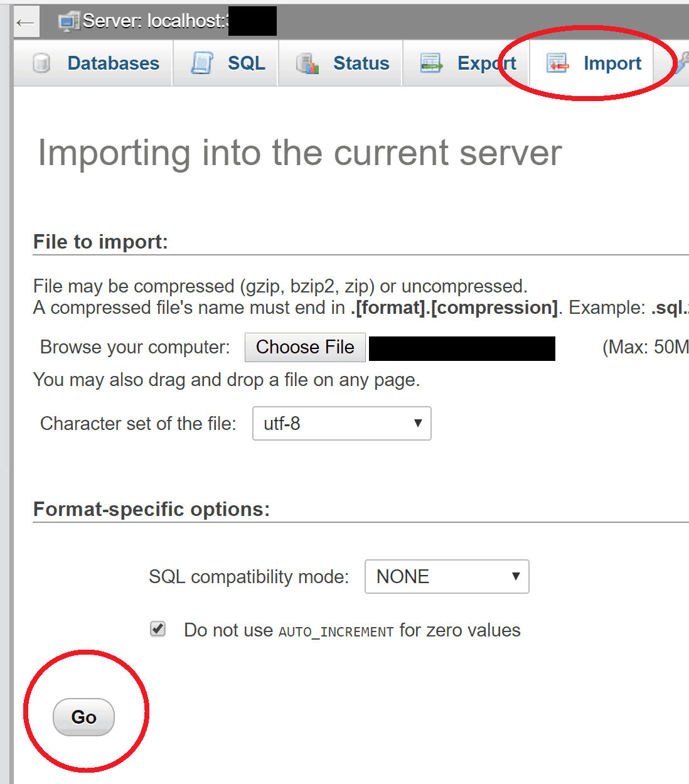Open the SQL tab
The image size is (689, 784).
click(x=246, y=63)
